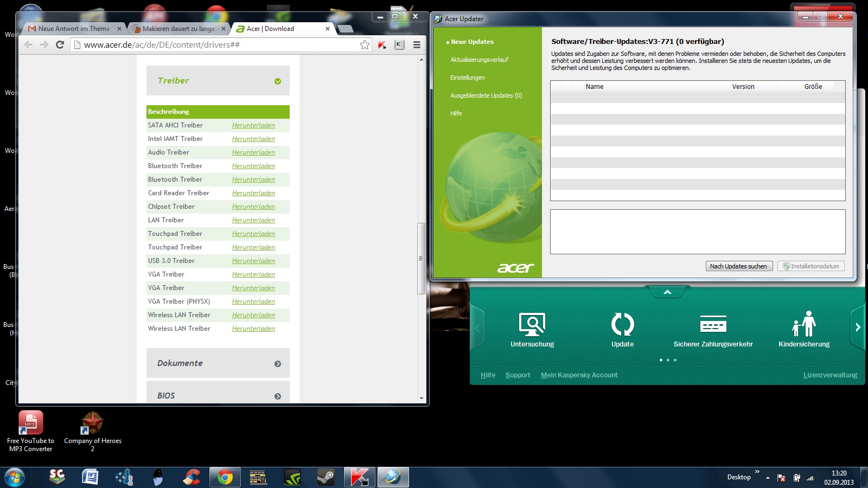868x488 pixels.
Task: Start Kaspersky 'Untersuchung' scan
Action: 532,330
